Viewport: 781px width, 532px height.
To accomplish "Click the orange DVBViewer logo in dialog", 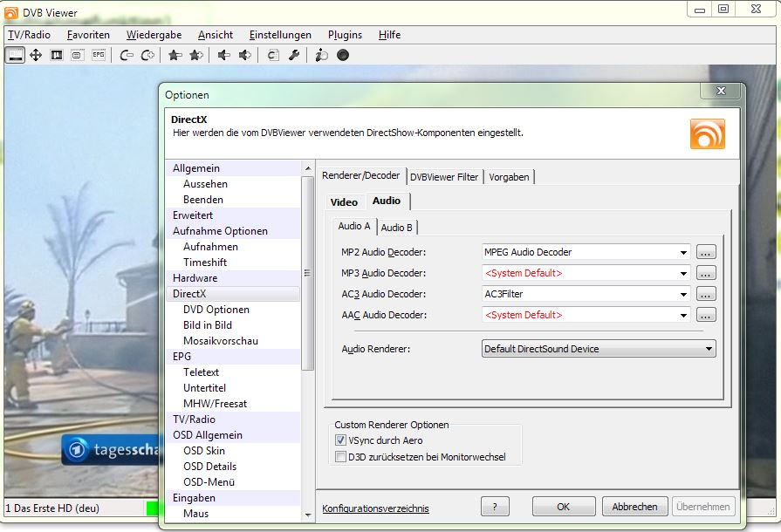I will point(708,133).
